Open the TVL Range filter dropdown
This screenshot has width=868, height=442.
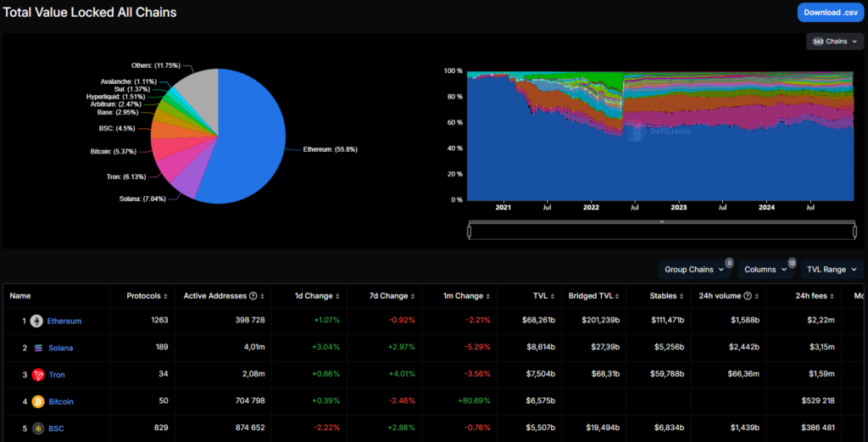pyautogui.click(x=831, y=270)
